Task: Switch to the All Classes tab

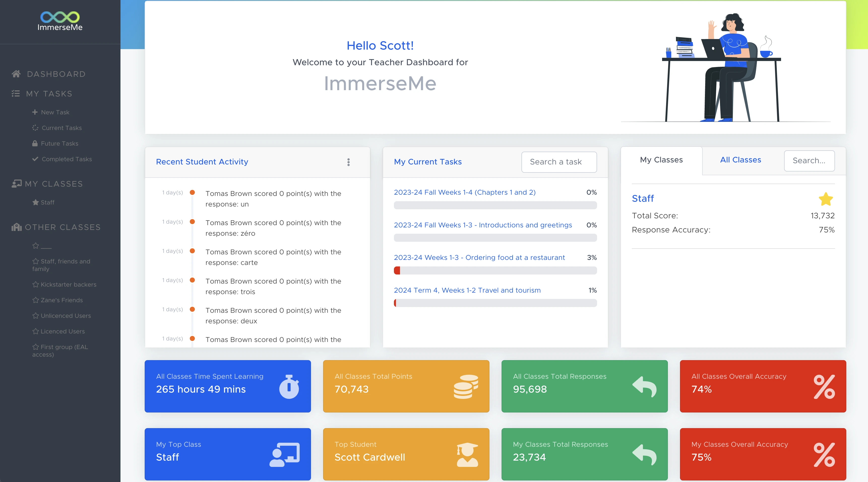Action: (x=740, y=160)
